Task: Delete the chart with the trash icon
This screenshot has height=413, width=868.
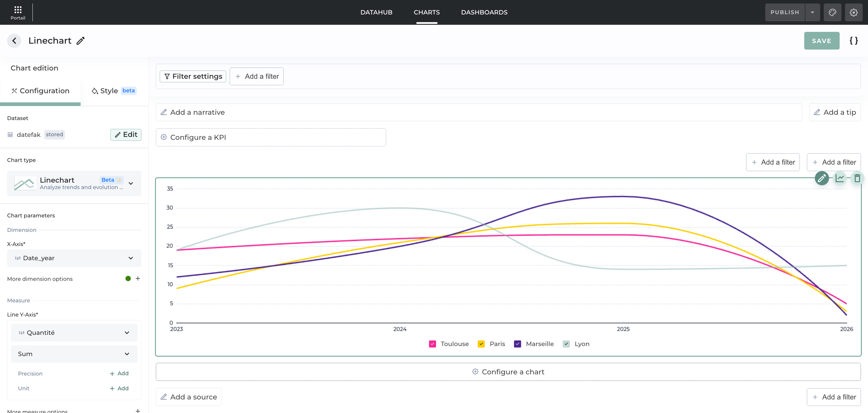Action: pyautogui.click(x=857, y=178)
